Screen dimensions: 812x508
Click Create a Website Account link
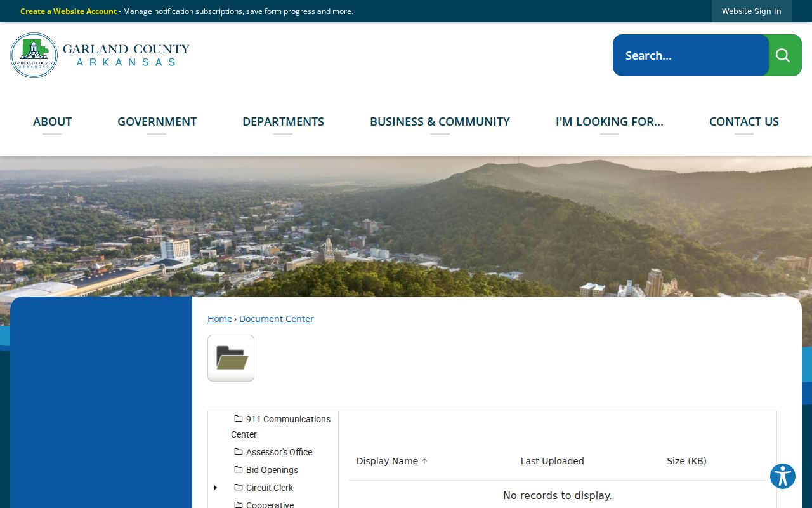(69, 11)
